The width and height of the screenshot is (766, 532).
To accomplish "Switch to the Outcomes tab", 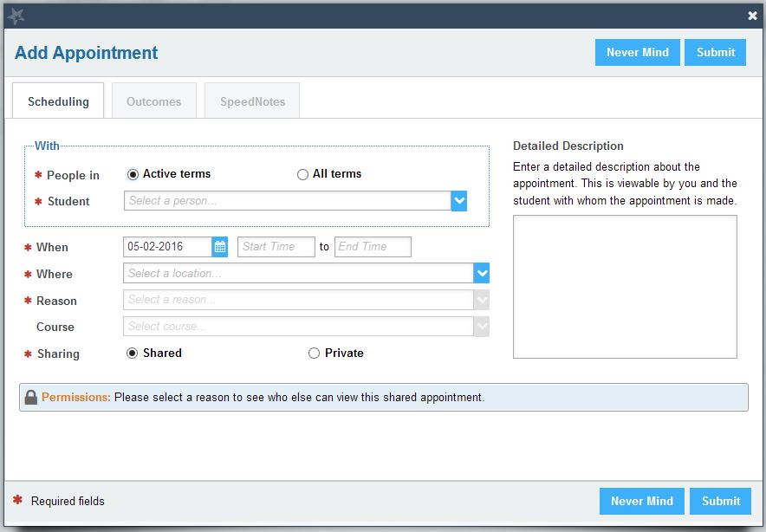I will point(153,101).
